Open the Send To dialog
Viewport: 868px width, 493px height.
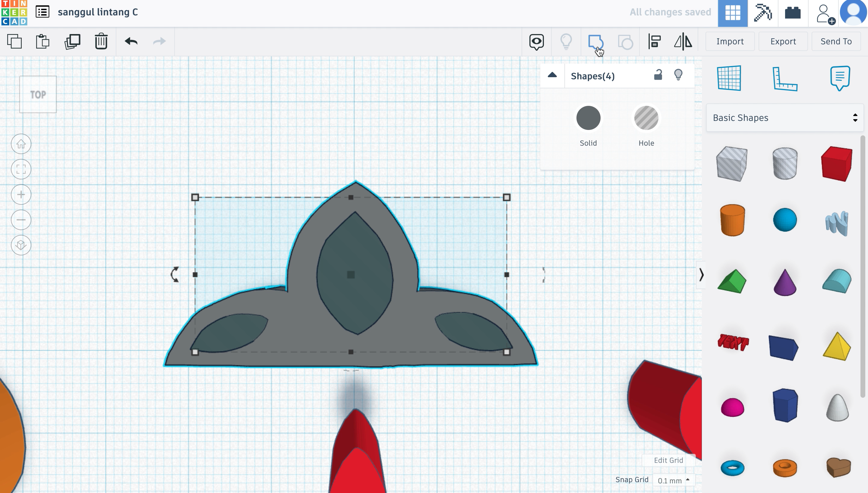836,41
